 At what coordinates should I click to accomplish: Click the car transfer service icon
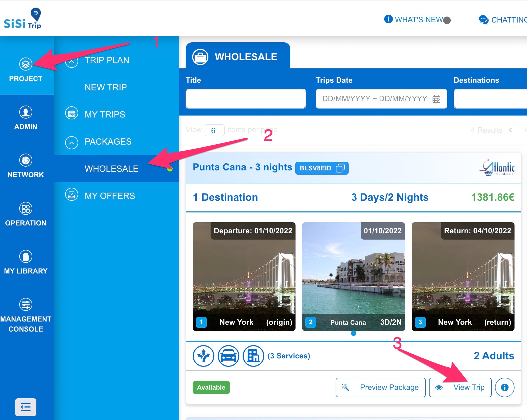click(228, 356)
